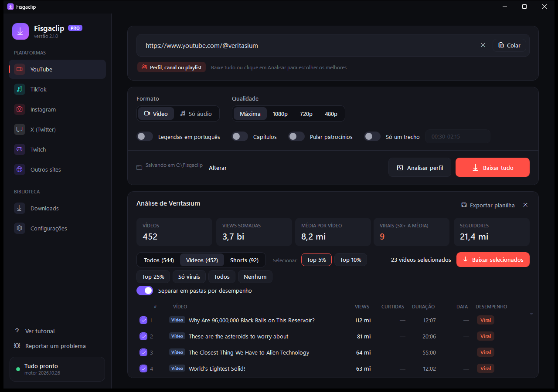Uncheck row 1 Black Balls video
The image size is (558, 392).
(143, 320)
